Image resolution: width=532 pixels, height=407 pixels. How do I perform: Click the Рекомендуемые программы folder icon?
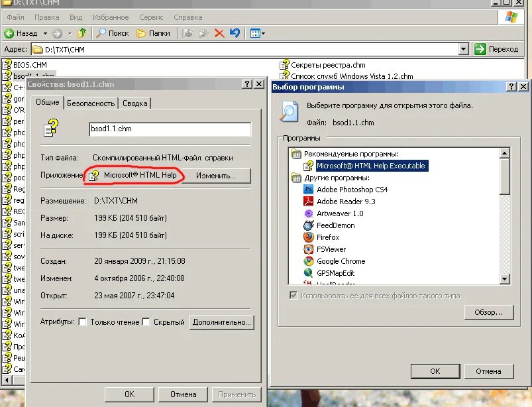(296, 154)
